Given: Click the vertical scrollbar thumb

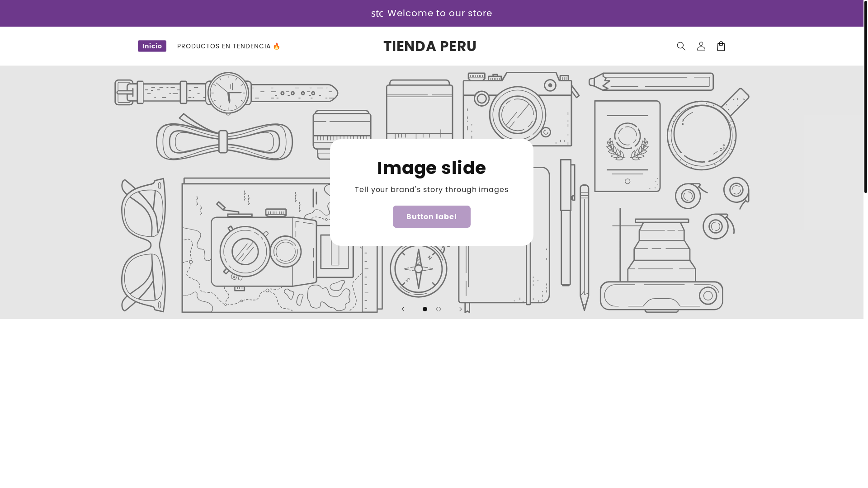Looking at the screenshot, I should (x=866, y=97).
